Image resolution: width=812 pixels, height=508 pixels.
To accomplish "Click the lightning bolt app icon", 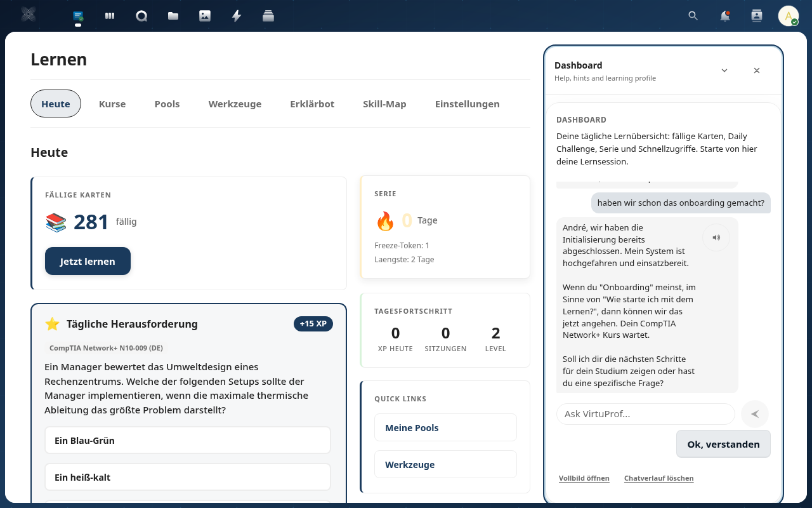I will [236, 15].
